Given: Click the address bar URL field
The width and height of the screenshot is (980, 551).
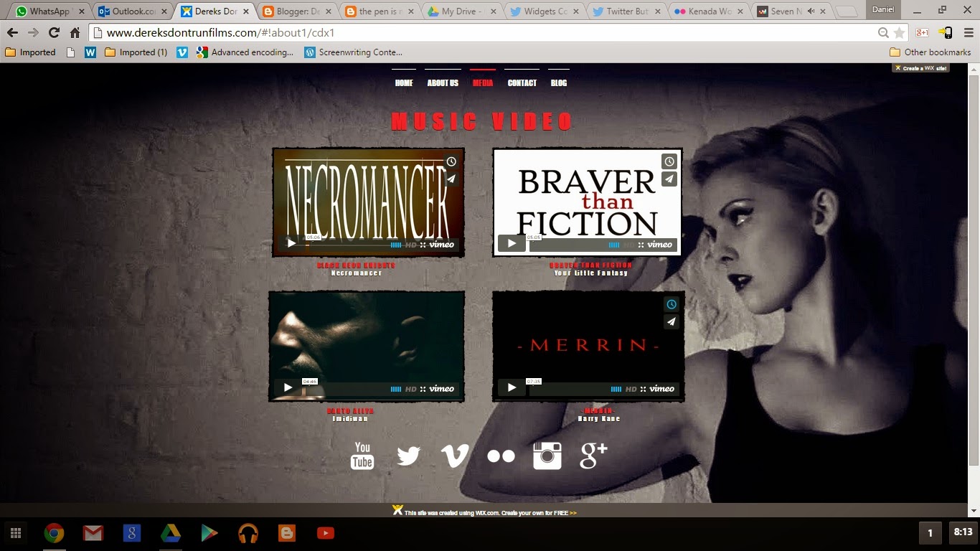Looking at the screenshot, I should 488,33.
